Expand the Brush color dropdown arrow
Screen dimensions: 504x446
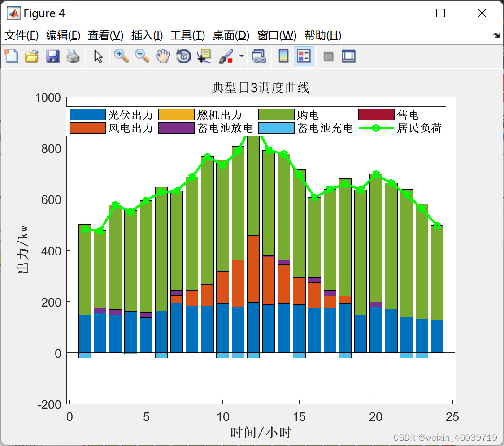coord(241,56)
